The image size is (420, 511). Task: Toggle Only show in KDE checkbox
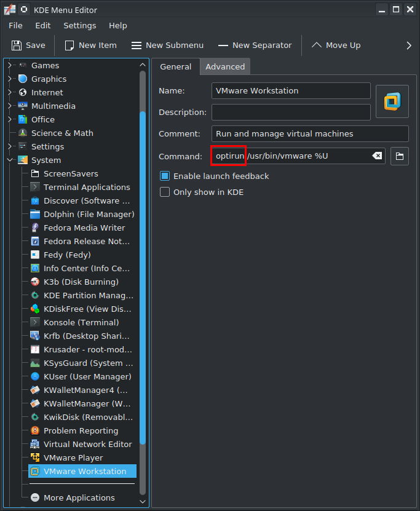165,192
